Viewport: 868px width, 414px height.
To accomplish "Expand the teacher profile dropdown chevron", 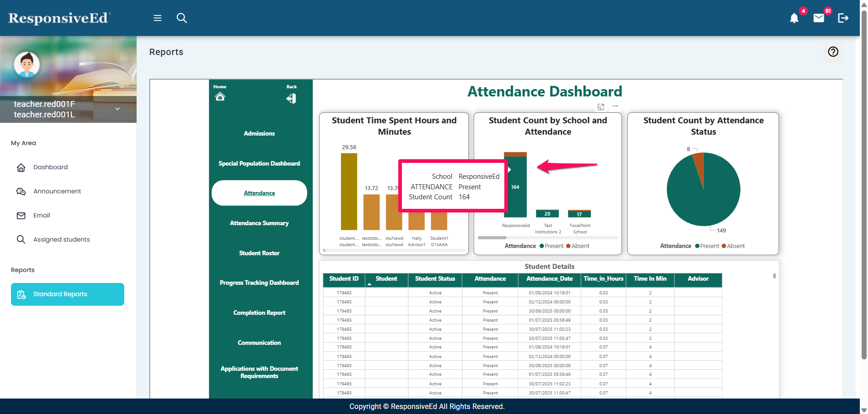I will pos(117,109).
